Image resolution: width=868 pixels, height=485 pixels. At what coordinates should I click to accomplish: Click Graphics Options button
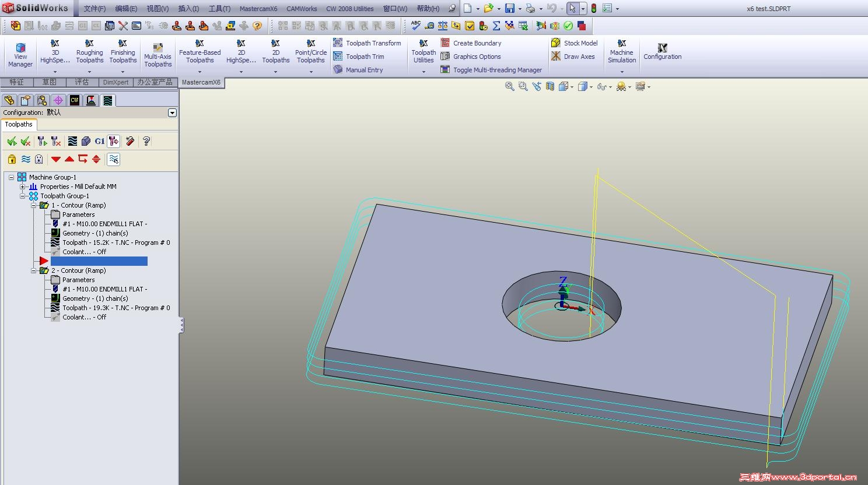(470, 57)
